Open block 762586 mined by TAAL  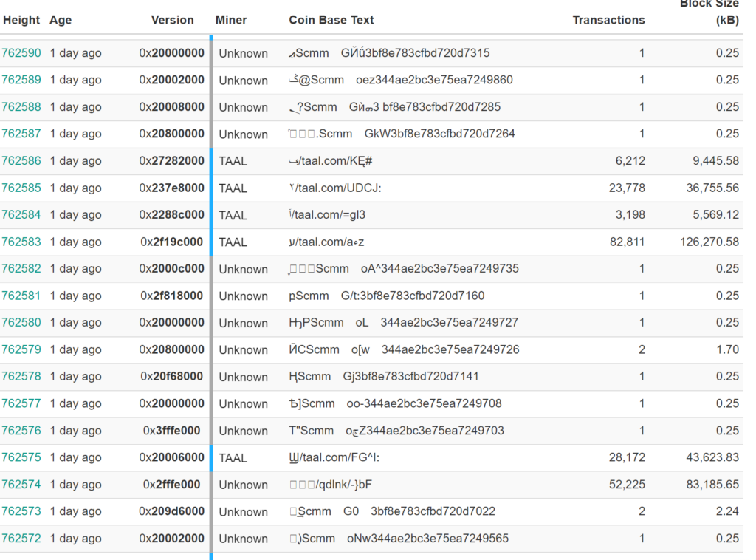21,161
